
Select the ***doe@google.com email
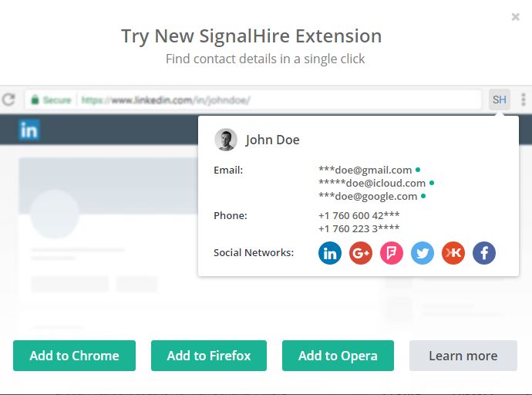[x=368, y=196]
